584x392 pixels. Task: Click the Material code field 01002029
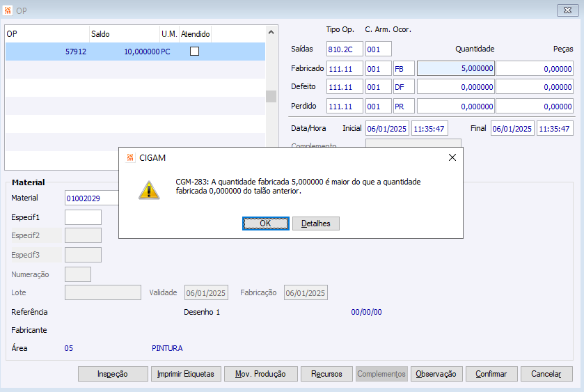coord(92,198)
